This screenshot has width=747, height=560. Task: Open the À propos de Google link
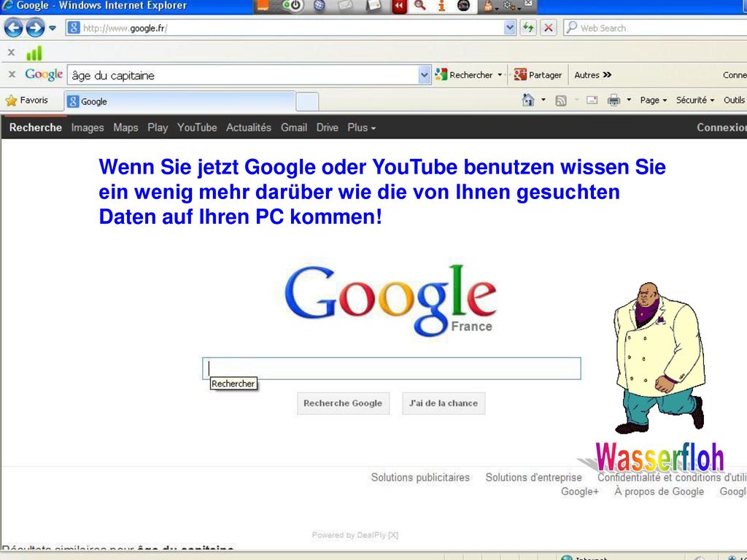(x=659, y=491)
